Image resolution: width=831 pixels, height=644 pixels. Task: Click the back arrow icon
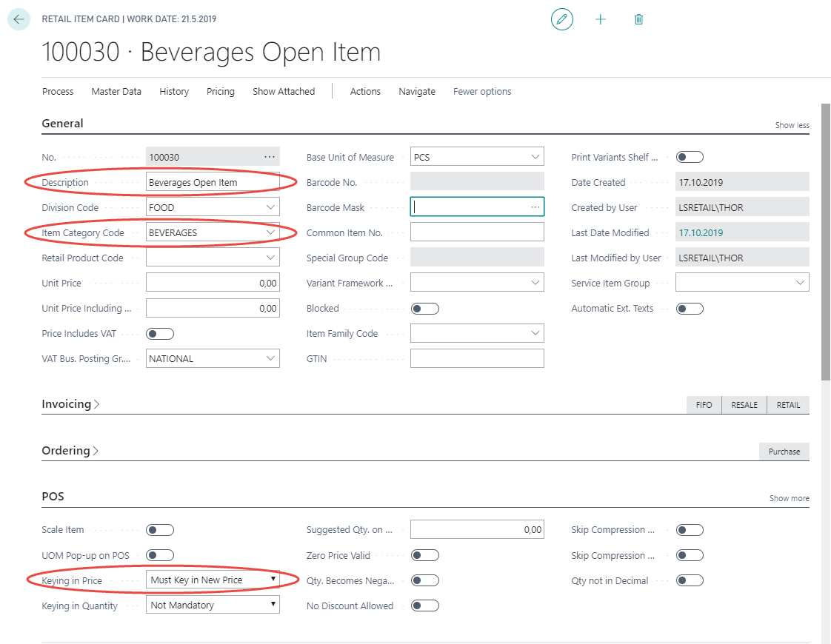(x=19, y=19)
